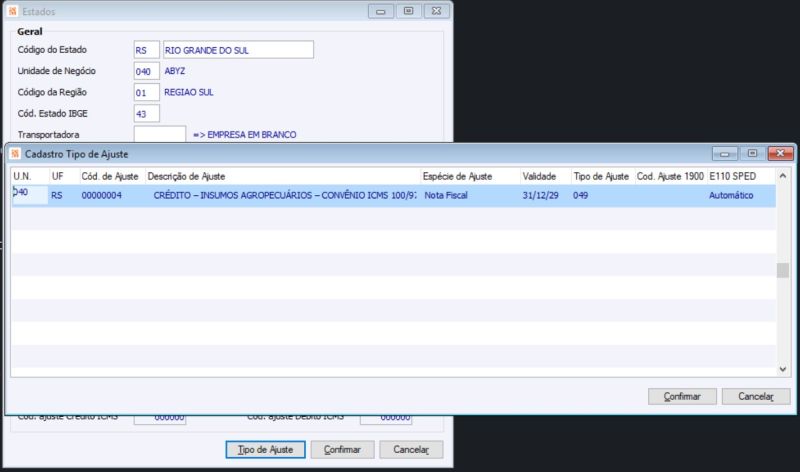Select the CRÉDITO – INSUMOS AGROPECUÁRIOS description
The image size is (800, 472).
tap(283, 195)
